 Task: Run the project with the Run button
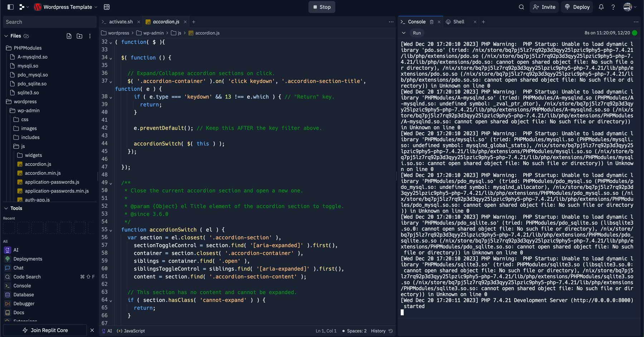pos(416,33)
